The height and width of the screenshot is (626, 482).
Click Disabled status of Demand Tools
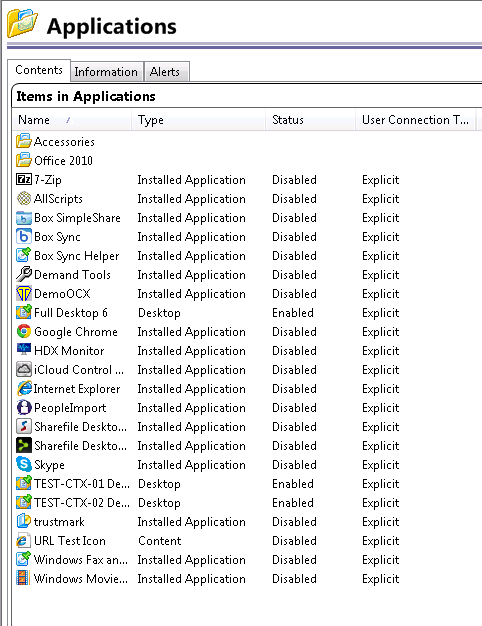coord(294,275)
